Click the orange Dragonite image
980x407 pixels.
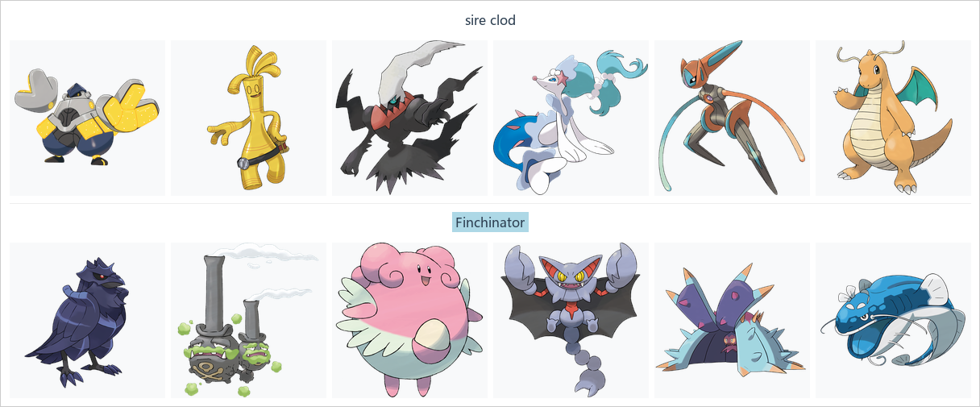tap(893, 118)
